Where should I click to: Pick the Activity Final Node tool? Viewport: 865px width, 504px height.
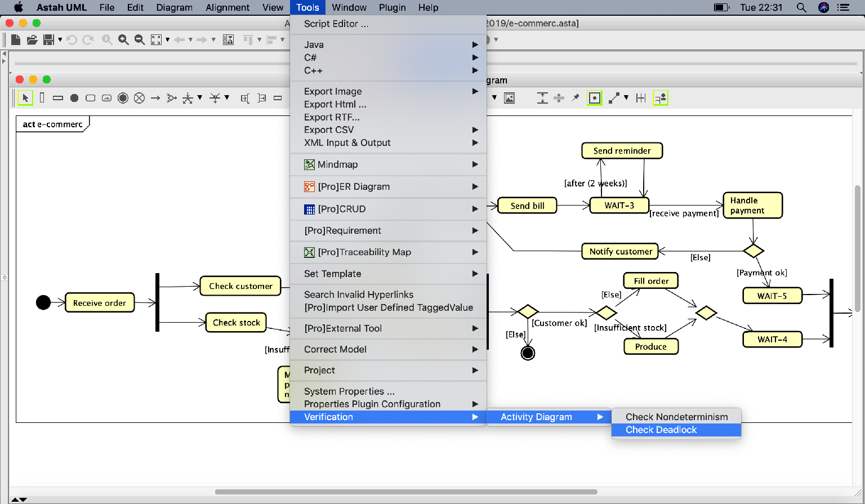(x=123, y=98)
